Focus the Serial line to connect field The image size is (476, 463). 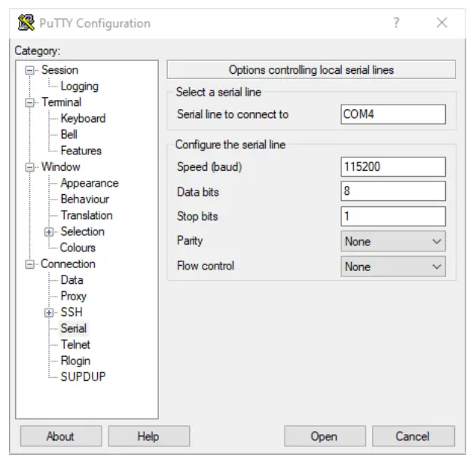pyautogui.click(x=393, y=114)
